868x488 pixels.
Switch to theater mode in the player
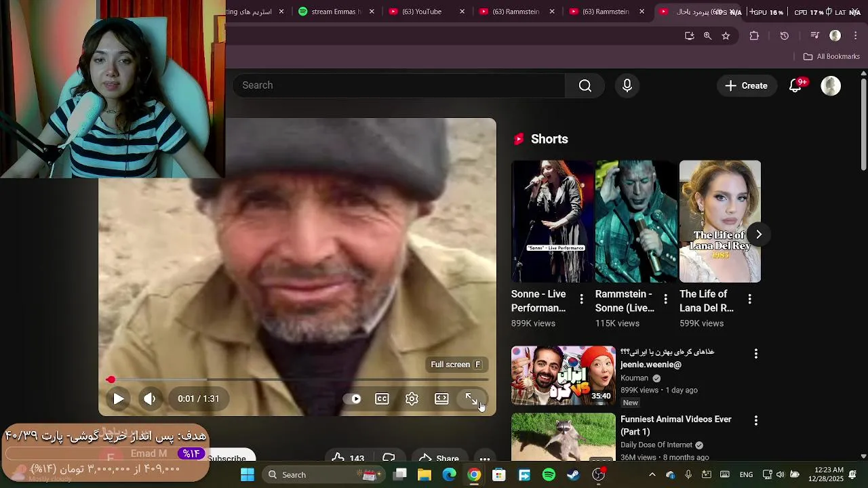pyautogui.click(x=441, y=399)
